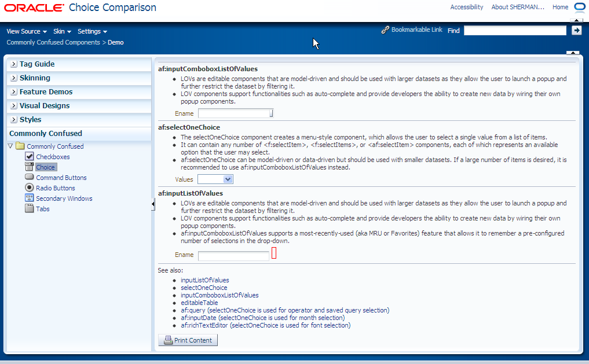This screenshot has width=589, height=364.
Task: Expand the Tag Guide panel
Action: click(14, 64)
